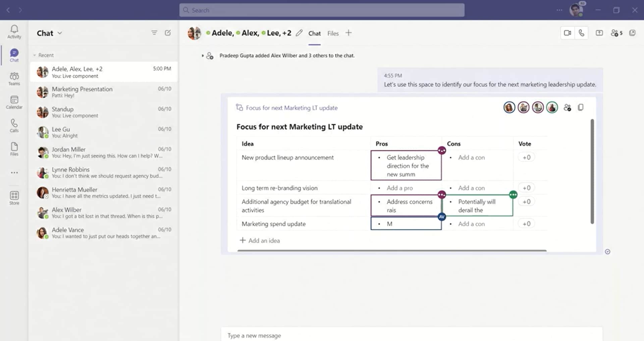This screenshot has width=644, height=341.
Task: Click the search box
Action: click(322, 10)
